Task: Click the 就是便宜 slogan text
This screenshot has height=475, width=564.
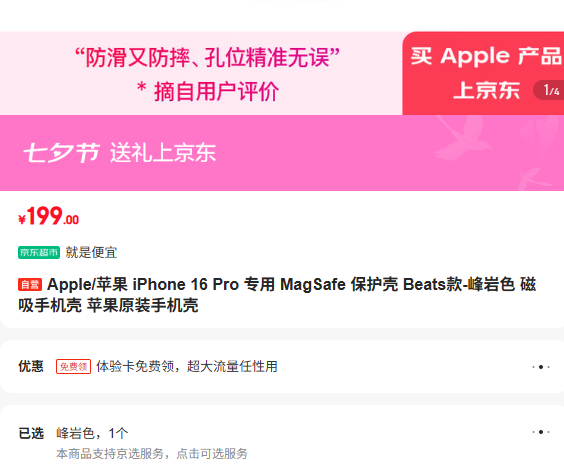Action: pos(91,252)
